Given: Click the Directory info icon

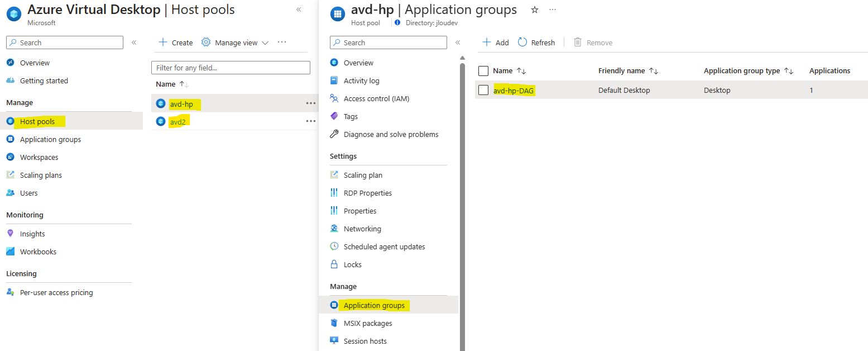Looking at the screenshot, I should point(397,23).
